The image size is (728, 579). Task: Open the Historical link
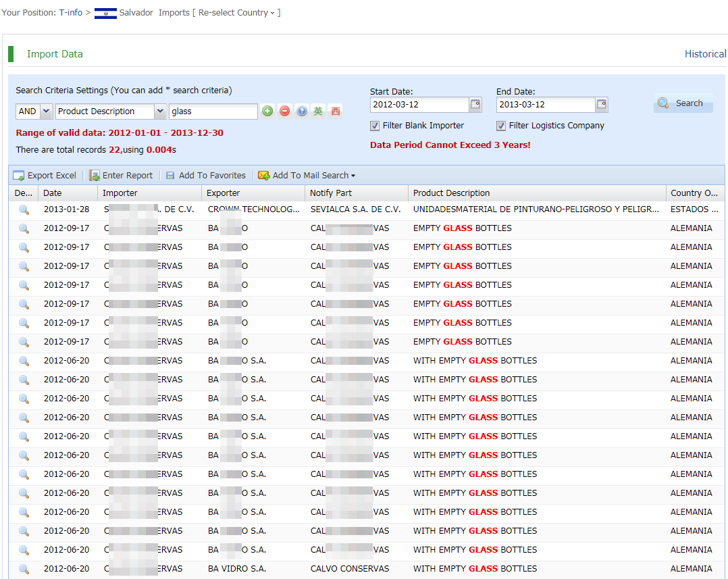tap(705, 54)
